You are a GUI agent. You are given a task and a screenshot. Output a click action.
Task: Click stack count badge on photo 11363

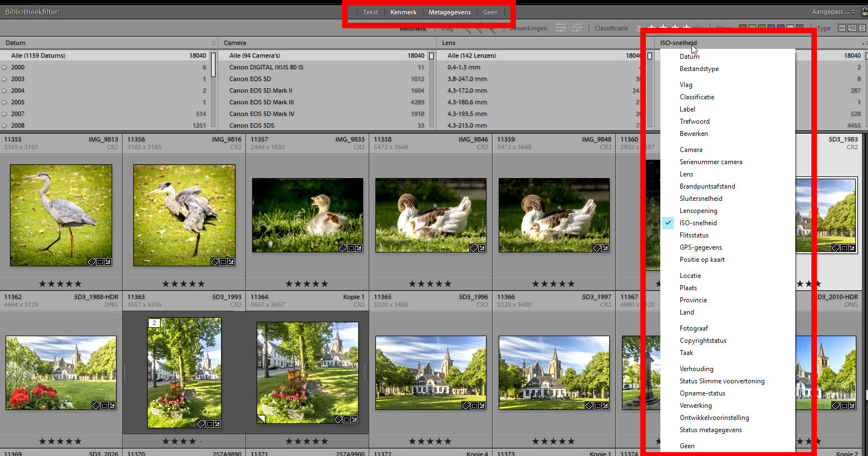[154, 323]
